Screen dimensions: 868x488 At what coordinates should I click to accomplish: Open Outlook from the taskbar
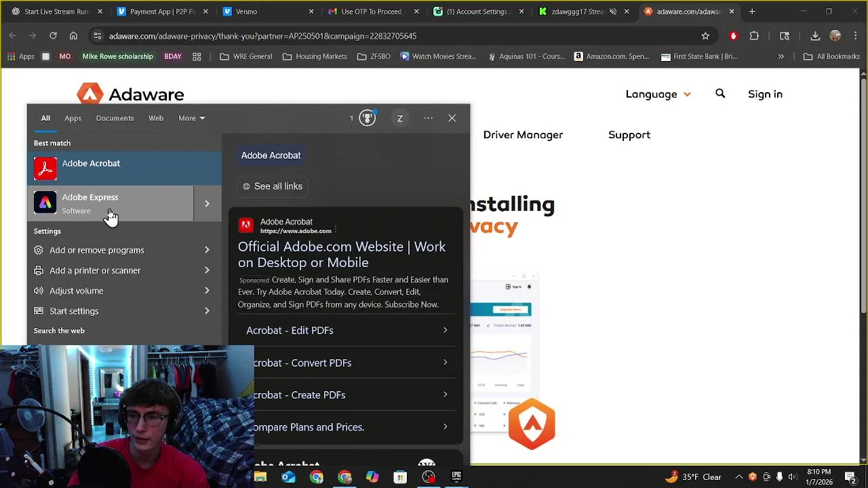[x=288, y=477]
